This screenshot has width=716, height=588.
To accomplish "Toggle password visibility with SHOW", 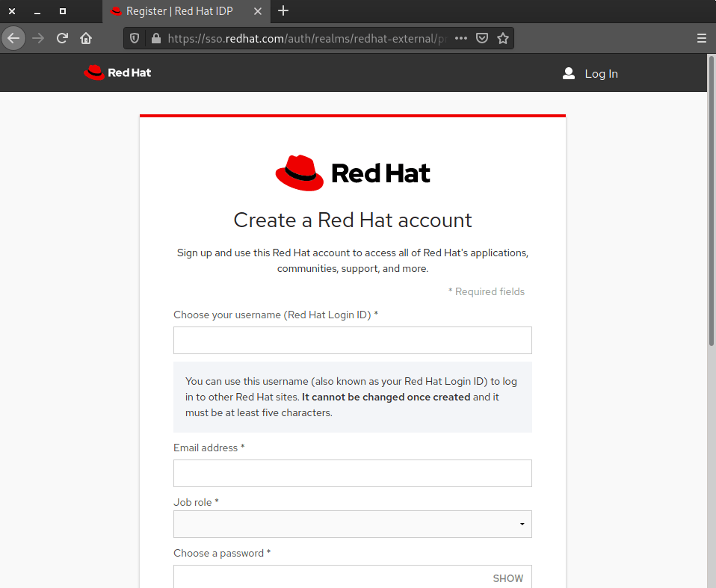I will coord(507,578).
